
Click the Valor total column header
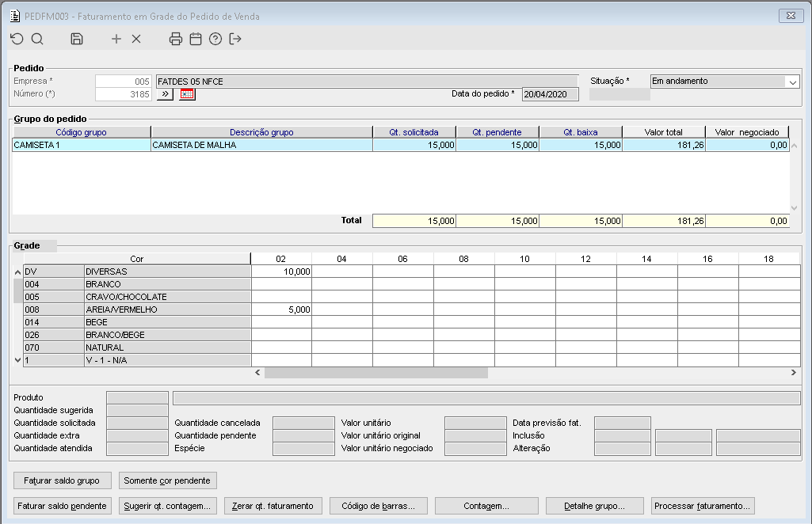click(x=663, y=132)
